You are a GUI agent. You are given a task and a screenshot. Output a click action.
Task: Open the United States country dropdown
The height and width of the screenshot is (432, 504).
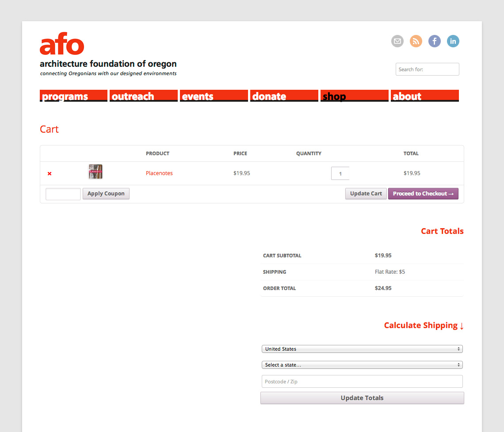pos(362,349)
